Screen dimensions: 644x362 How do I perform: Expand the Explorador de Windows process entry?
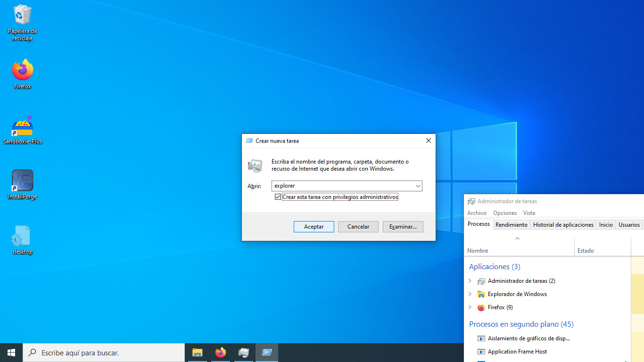pos(470,294)
